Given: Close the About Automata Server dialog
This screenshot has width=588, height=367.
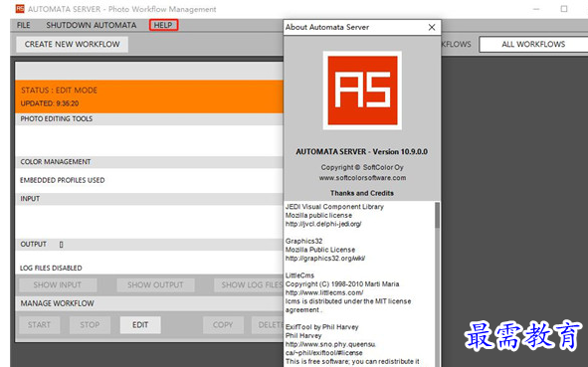Looking at the screenshot, I should pyautogui.click(x=432, y=27).
